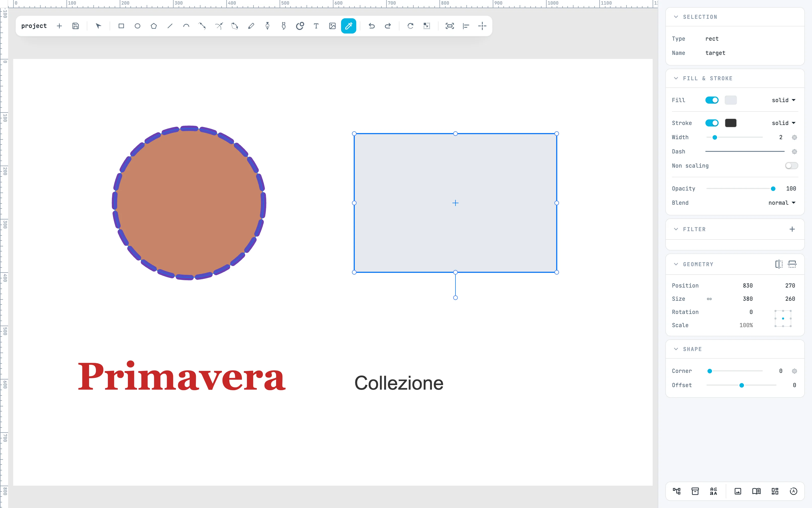
Task: Select the arc curve tool
Action: (x=186, y=26)
